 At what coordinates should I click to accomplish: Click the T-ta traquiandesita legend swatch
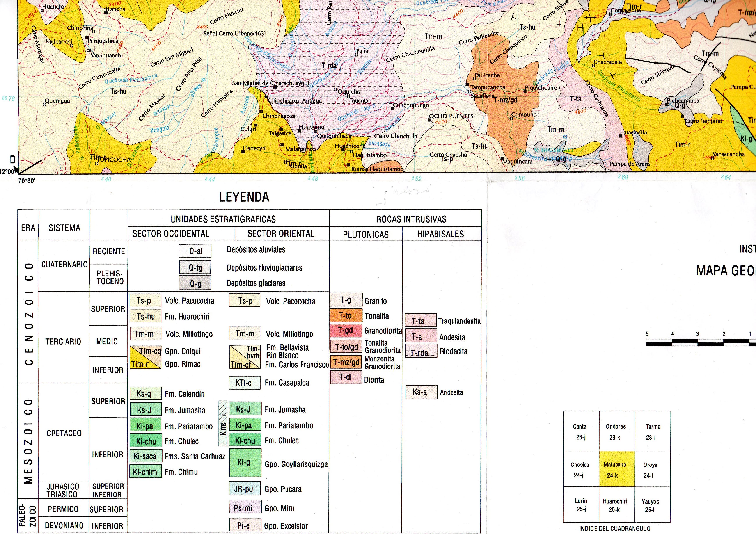pyautogui.click(x=421, y=320)
